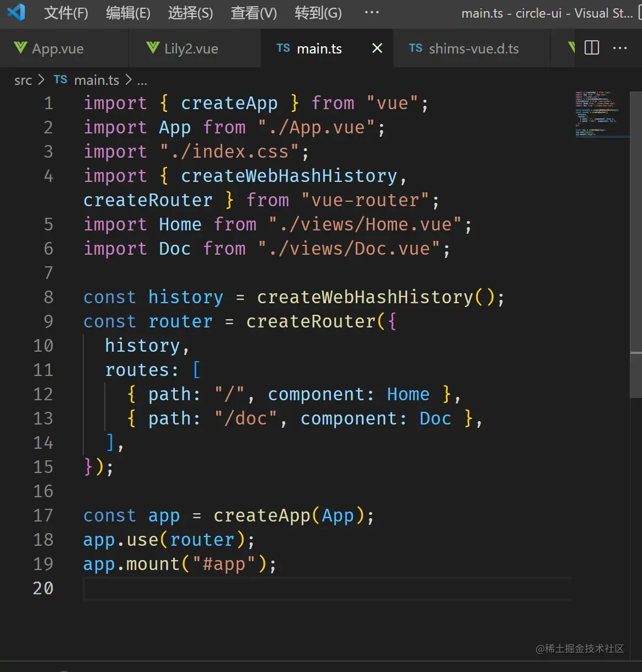This screenshot has width=642, height=672.
Task: Open breadcrumb chevron after src
Action: 41,80
